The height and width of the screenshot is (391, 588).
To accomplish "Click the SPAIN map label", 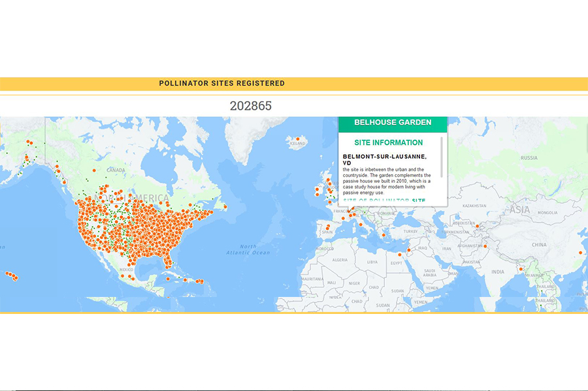I will click(x=327, y=232).
